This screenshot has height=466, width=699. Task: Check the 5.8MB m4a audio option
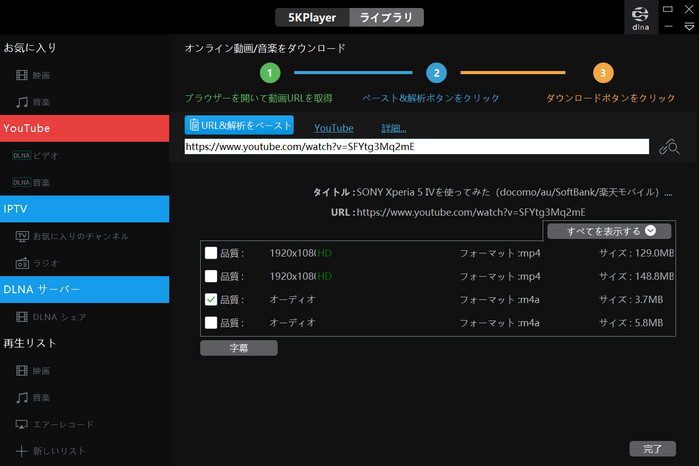[x=211, y=322]
